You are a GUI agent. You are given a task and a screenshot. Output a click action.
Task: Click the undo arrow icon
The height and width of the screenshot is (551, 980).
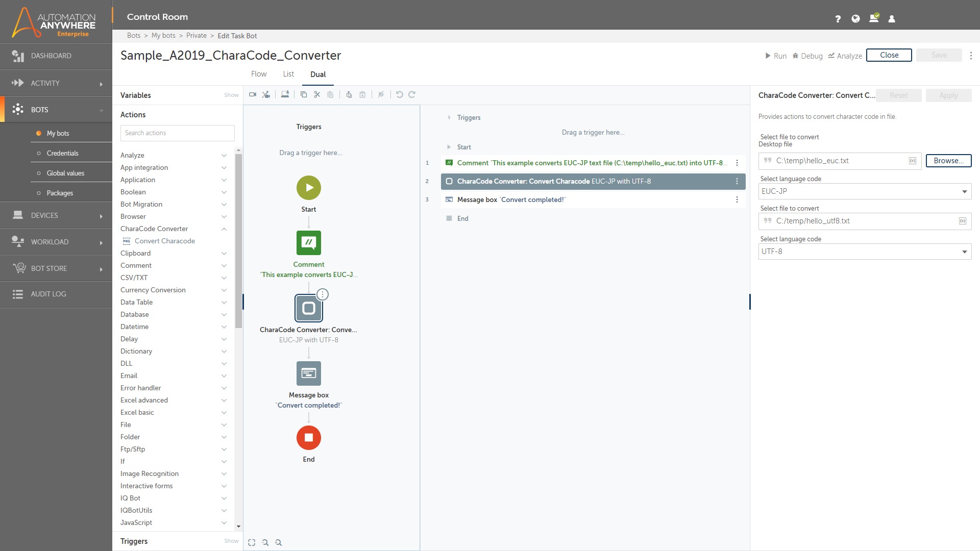click(399, 94)
